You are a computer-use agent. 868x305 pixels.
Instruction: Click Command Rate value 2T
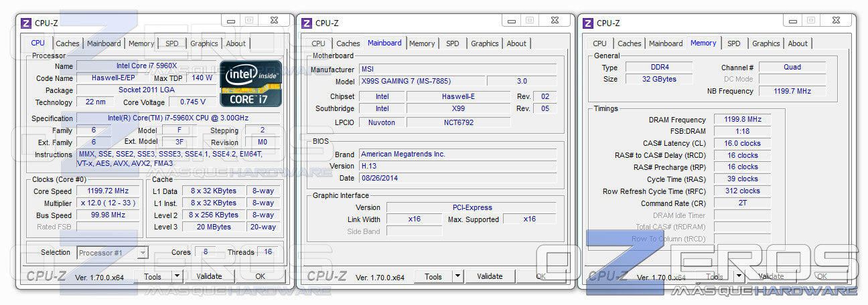click(x=742, y=203)
